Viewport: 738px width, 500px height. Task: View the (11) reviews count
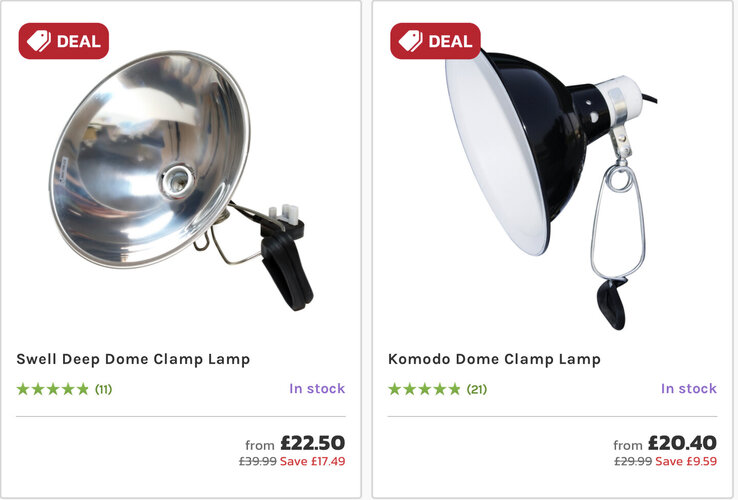click(x=104, y=389)
